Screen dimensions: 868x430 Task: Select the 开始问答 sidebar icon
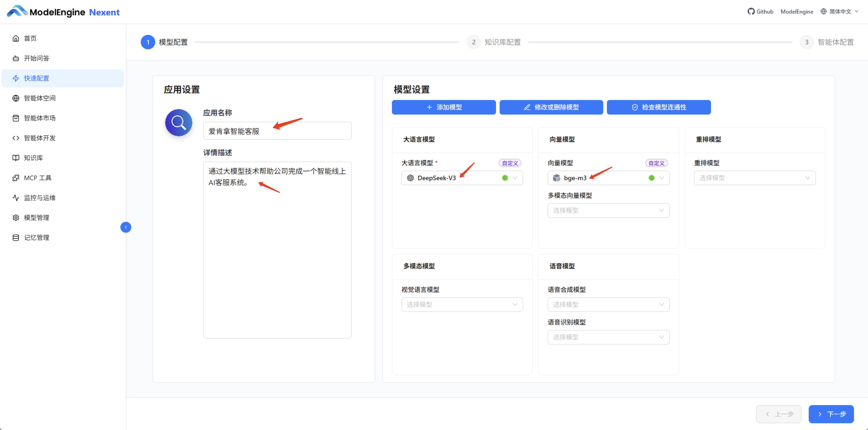coord(16,58)
